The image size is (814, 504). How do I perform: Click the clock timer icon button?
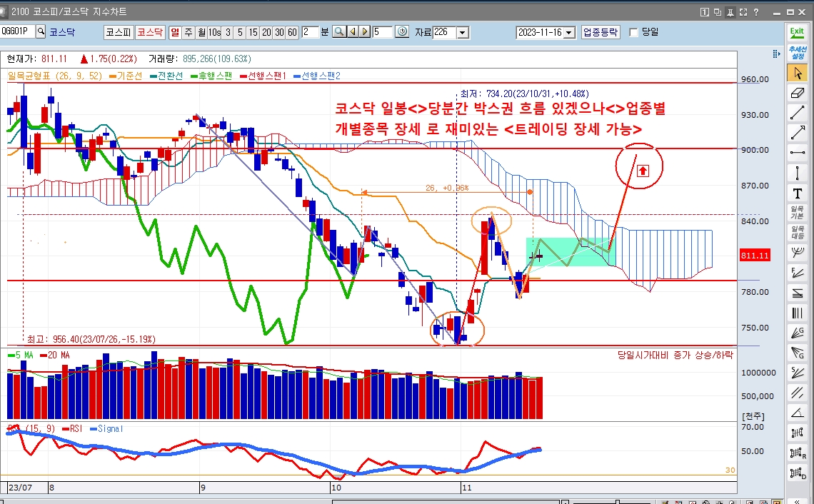pyautogui.click(x=402, y=32)
